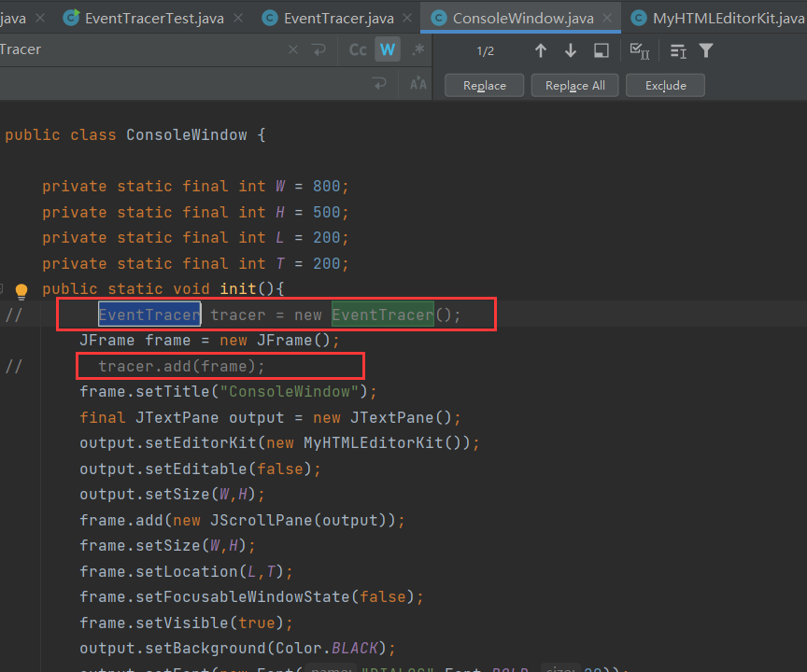Click 'frame.setLocation(L,T);' line
This screenshot has height=672, width=807.
pyautogui.click(x=186, y=571)
